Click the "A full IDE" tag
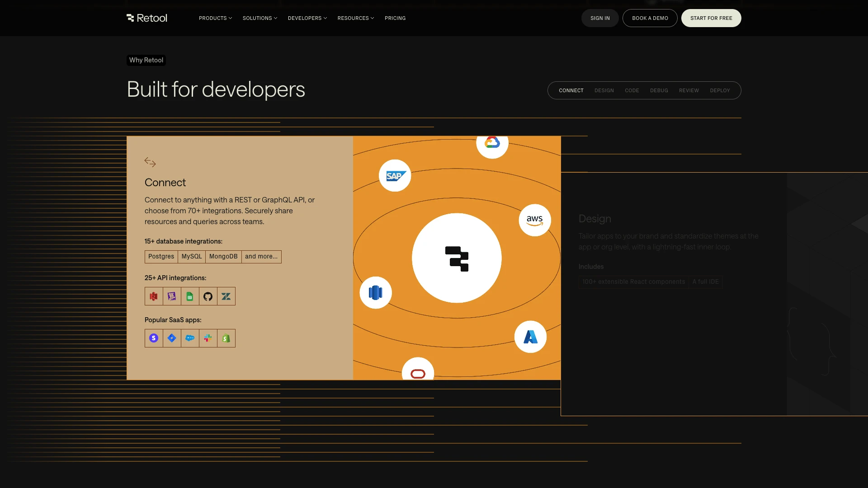 click(705, 282)
